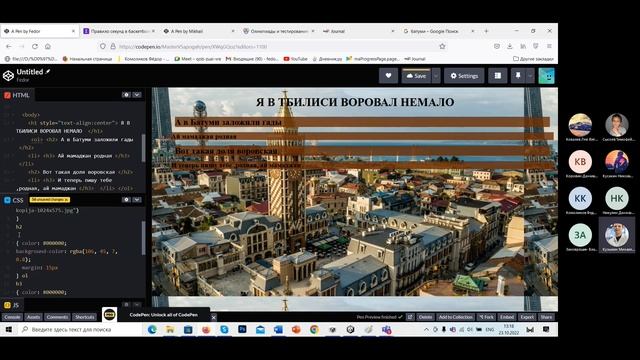The width and height of the screenshot is (640, 360).
Task: Click the CodePen logo icon
Action: [8, 76]
